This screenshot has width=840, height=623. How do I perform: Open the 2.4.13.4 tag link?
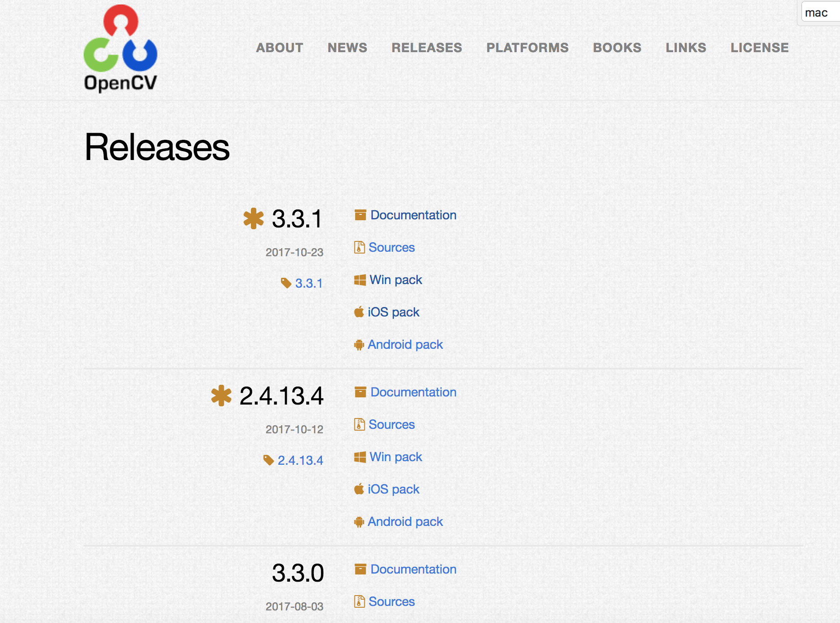coord(300,460)
